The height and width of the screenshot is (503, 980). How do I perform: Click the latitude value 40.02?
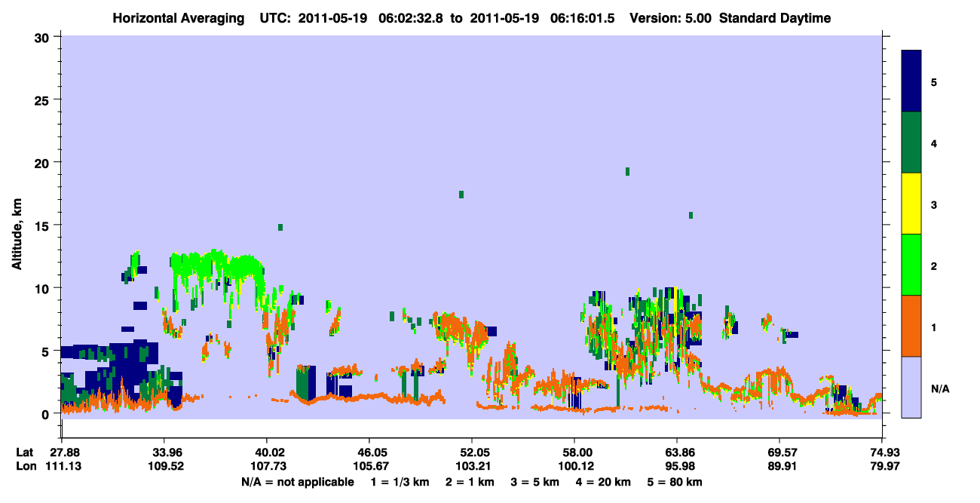[267, 452]
